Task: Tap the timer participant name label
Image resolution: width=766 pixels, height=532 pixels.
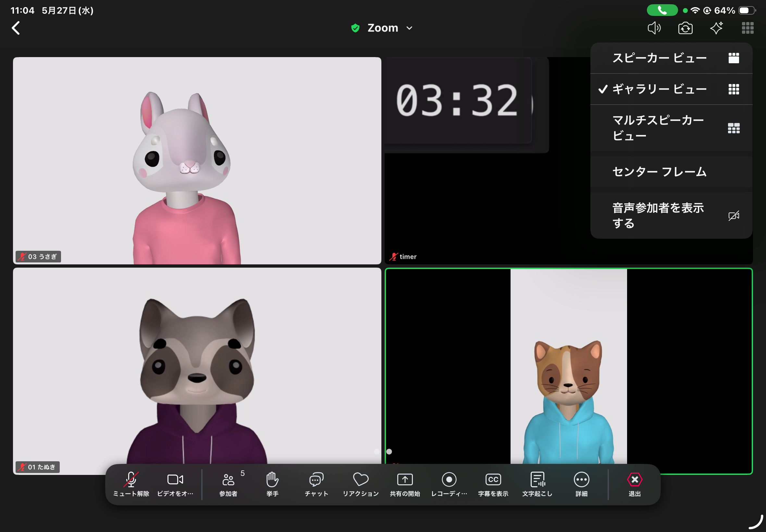Action: tap(403, 256)
